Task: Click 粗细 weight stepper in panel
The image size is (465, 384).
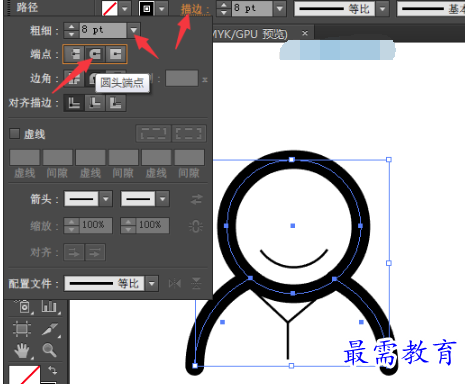Action: click(x=71, y=30)
